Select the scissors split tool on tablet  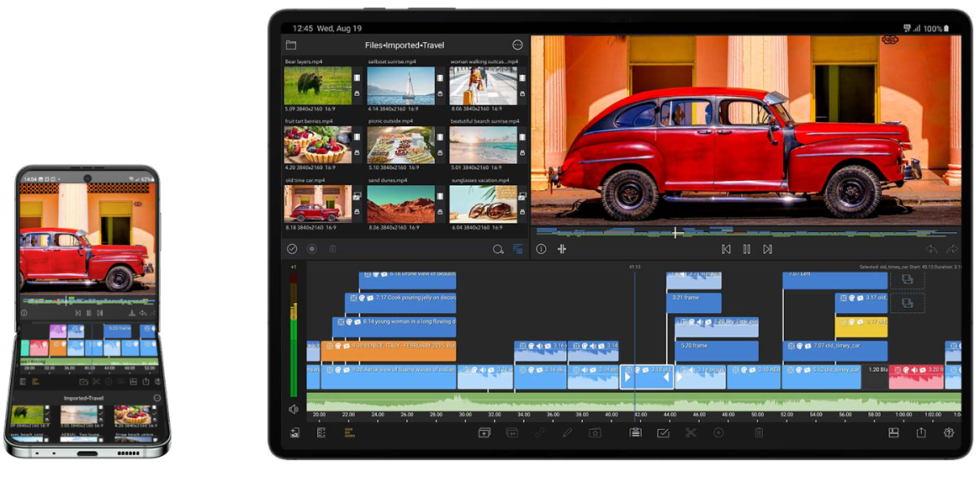pyautogui.click(x=691, y=432)
